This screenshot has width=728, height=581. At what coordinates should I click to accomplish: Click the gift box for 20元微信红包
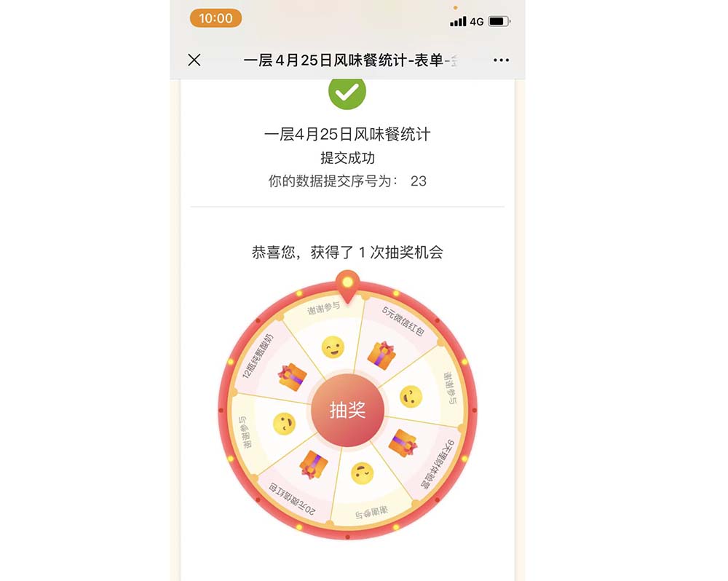[313, 465]
